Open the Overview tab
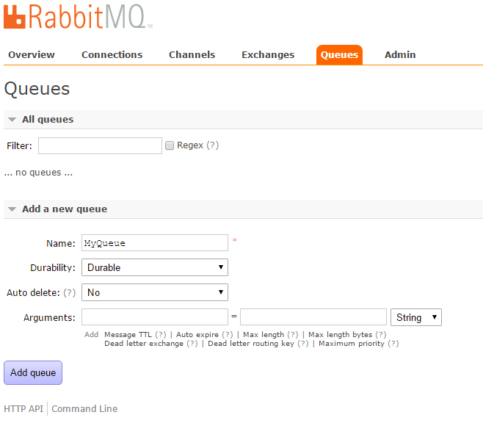Image resolution: width=483 pixels, height=448 pixels. coord(32,54)
